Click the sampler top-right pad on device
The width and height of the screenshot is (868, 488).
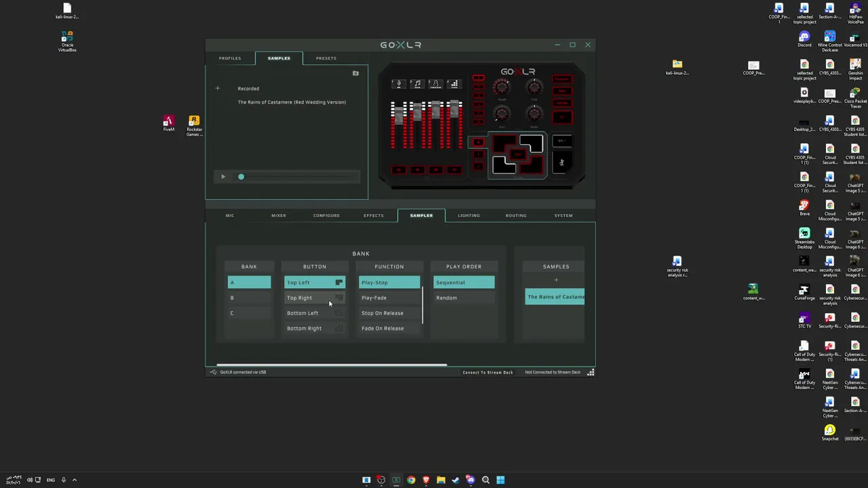[532, 143]
